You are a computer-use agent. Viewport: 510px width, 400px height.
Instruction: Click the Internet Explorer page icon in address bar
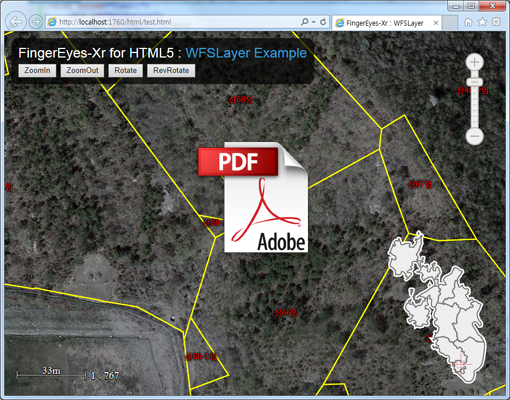pyautogui.click(x=52, y=22)
